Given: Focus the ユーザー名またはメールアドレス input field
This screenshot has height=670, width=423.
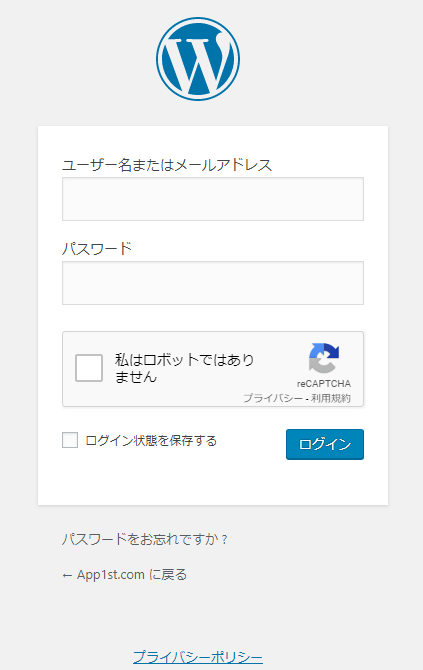Looking at the screenshot, I should 213,199.
